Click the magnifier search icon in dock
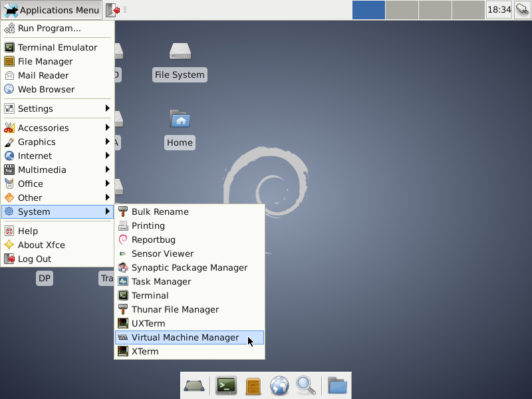Image resolution: width=532 pixels, height=399 pixels. coord(305,385)
